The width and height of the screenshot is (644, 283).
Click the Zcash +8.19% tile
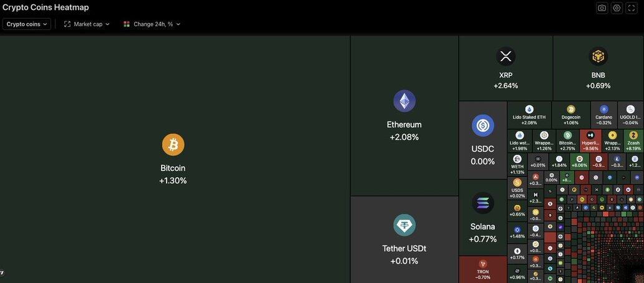633,141
